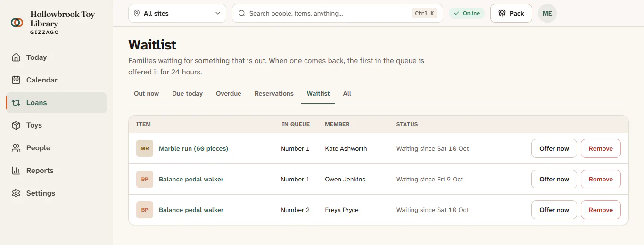Click Number 1 in Owen Jenkins row
The width and height of the screenshot is (644, 245).
[x=295, y=179]
